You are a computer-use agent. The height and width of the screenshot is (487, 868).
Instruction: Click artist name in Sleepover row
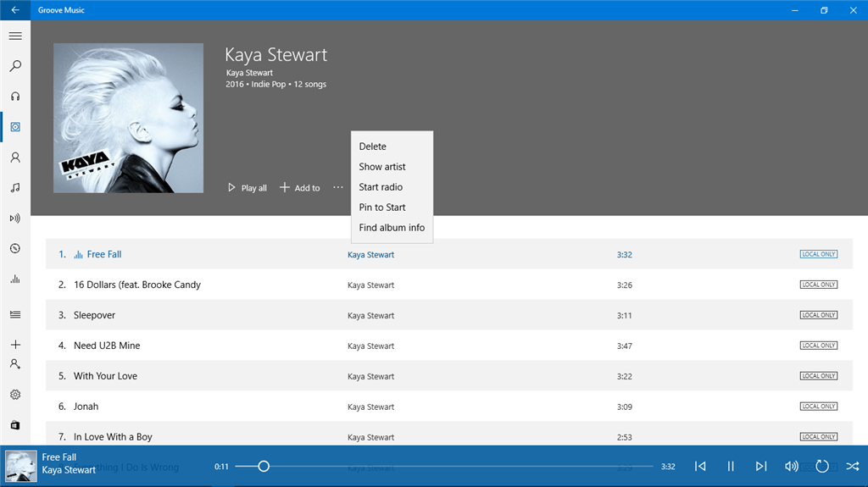371,315
